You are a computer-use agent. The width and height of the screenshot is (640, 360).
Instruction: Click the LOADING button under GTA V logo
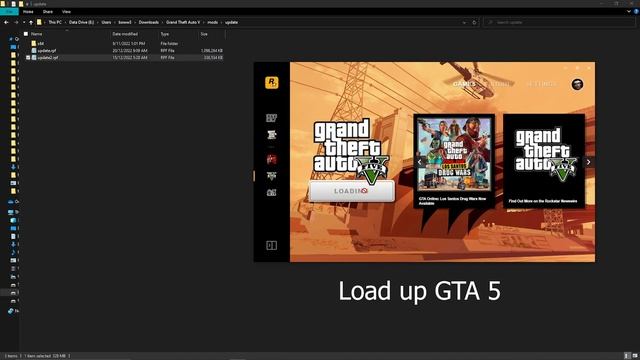(x=351, y=191)
